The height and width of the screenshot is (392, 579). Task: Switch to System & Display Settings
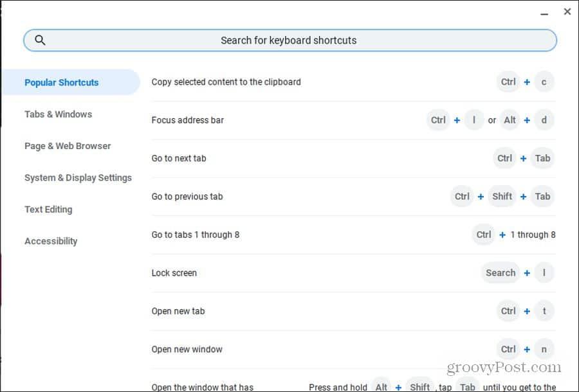(78, 178)
